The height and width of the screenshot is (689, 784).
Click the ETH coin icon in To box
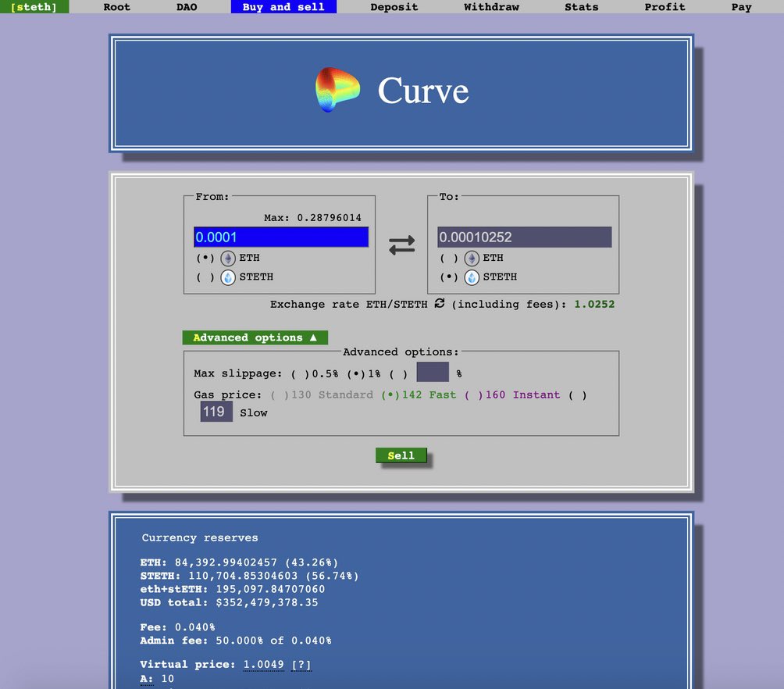point(472,259)
